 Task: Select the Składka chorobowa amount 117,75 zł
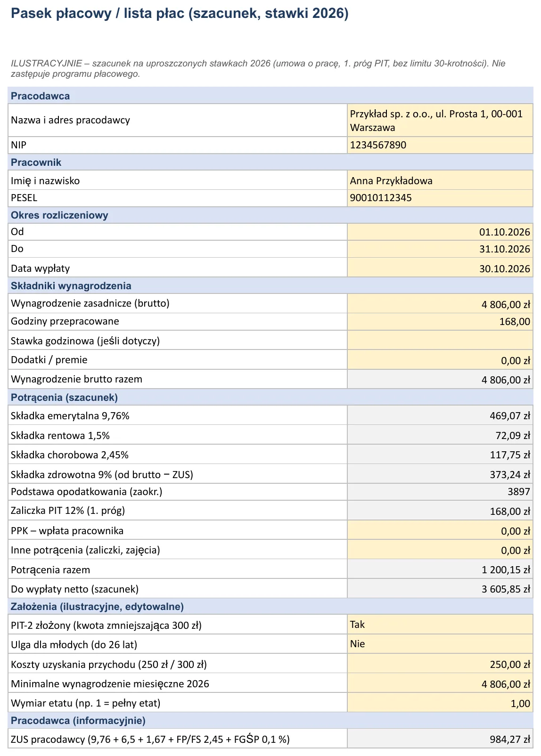point(440,455)
